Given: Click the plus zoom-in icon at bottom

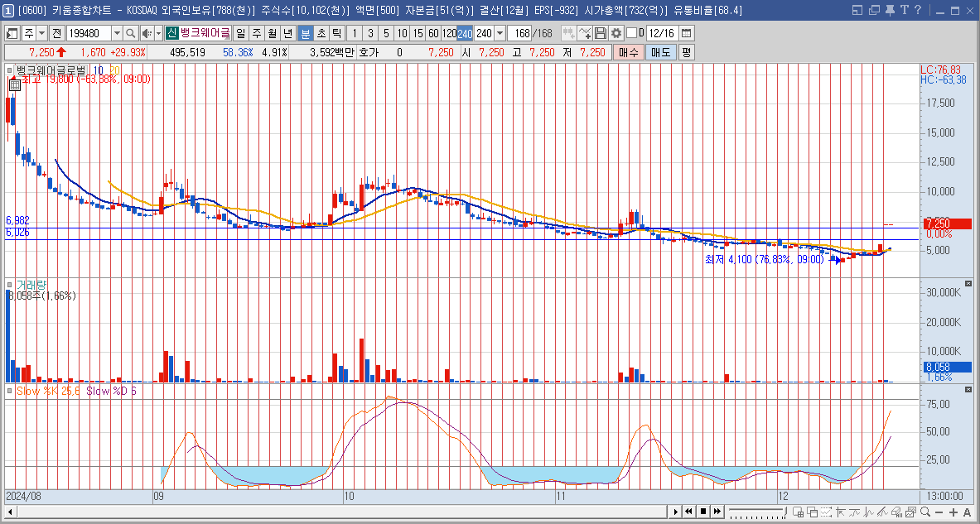Looking at the screenshot, I should point(953,512).
